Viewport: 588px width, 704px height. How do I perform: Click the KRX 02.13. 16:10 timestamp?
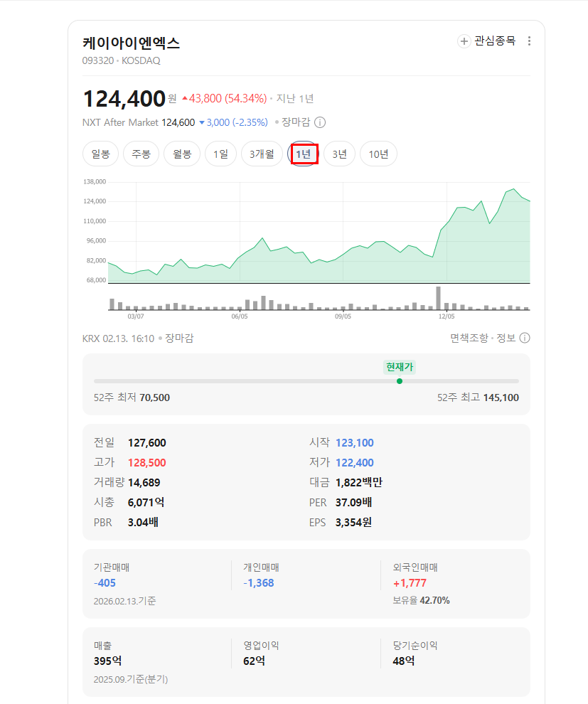coord(118,338)
